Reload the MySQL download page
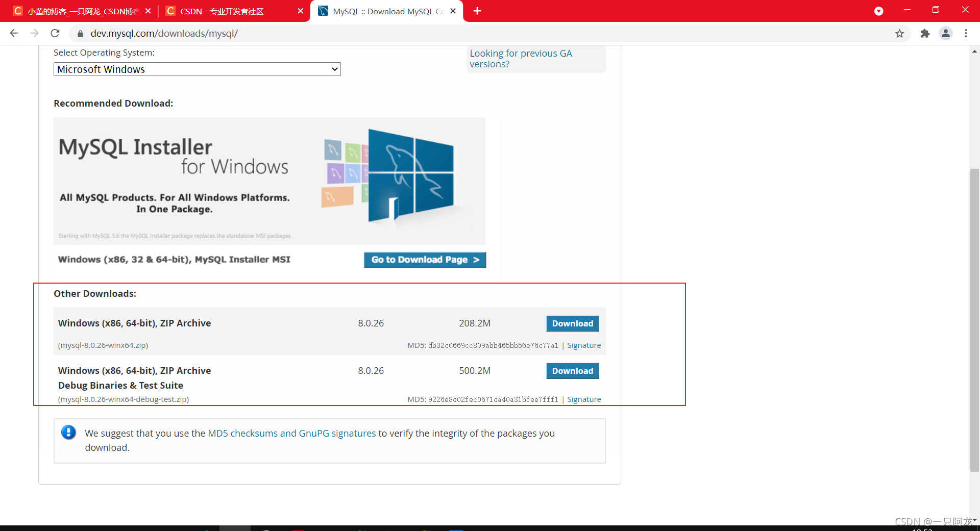 coord(55,33)
